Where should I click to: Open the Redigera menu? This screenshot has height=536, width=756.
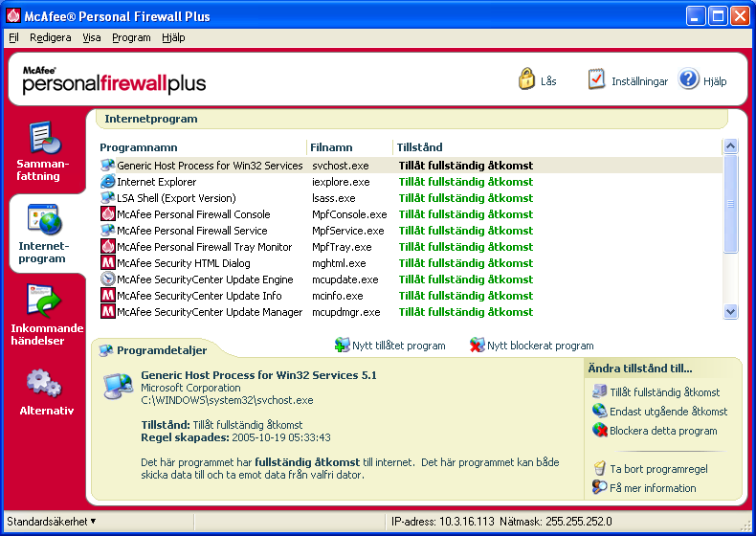(50, 37)
